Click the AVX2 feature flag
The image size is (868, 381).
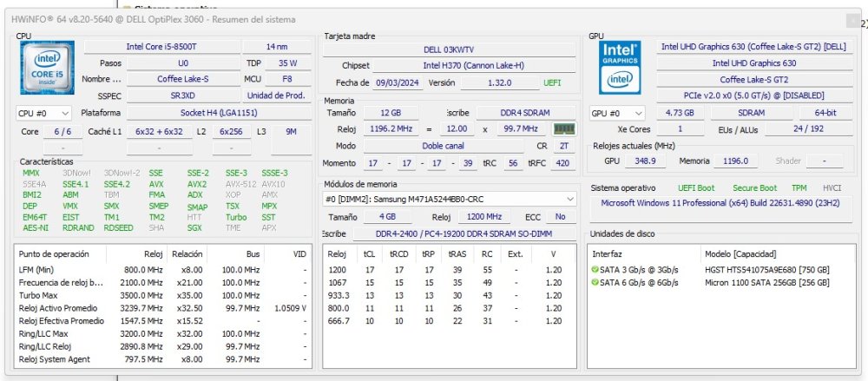[x=196, y=184]
